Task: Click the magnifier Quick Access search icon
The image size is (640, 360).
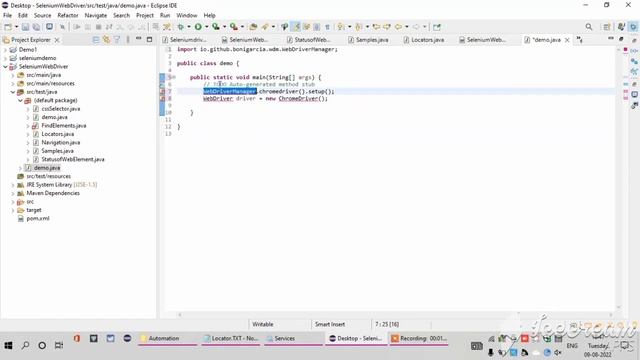Action: click(x=589, y=27)
